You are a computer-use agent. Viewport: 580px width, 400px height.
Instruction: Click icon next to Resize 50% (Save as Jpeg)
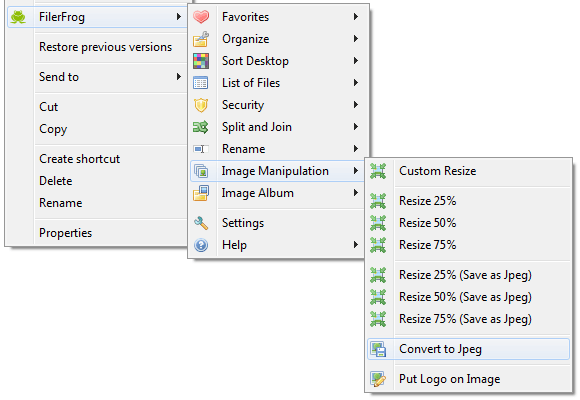click(x=378, y=297)
